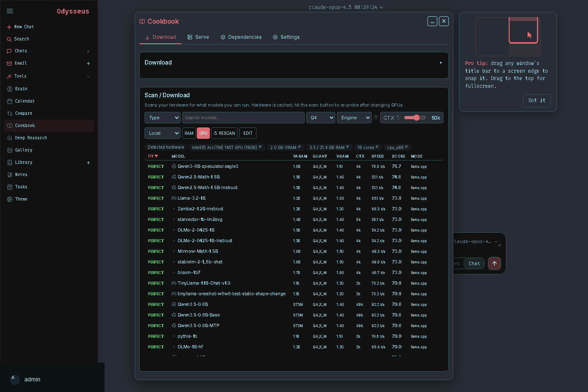Send the message with the up-arrow button
The height and width of the screenshot is (392, 588).
tap(494, 263)
